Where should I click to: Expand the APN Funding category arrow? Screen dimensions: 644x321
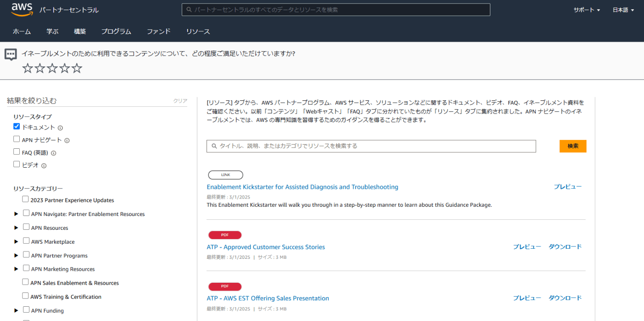[16, 310]
